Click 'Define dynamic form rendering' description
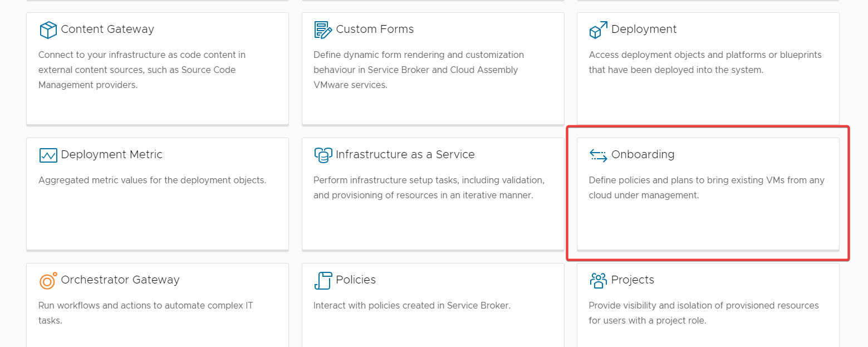Viewport: 868px width, 347px height. 419,70
